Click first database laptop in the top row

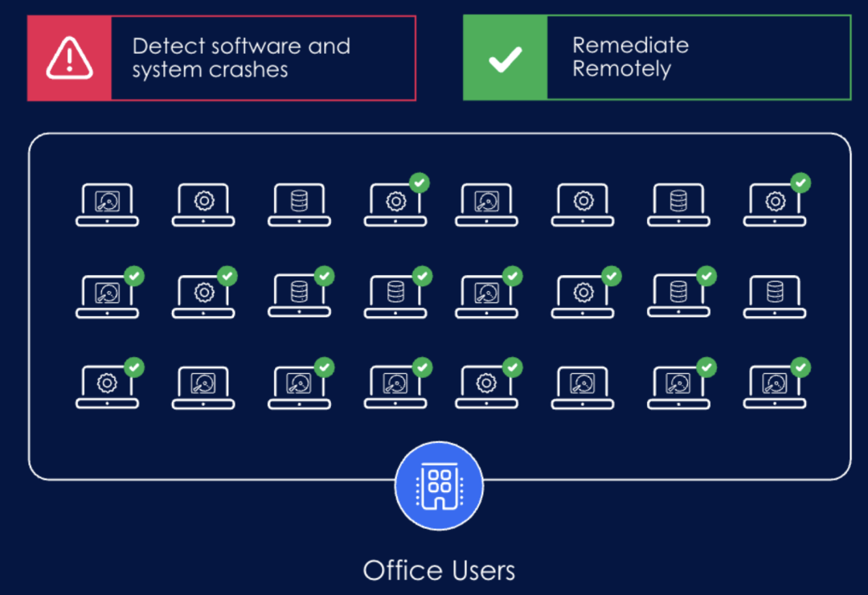[299, 204]
